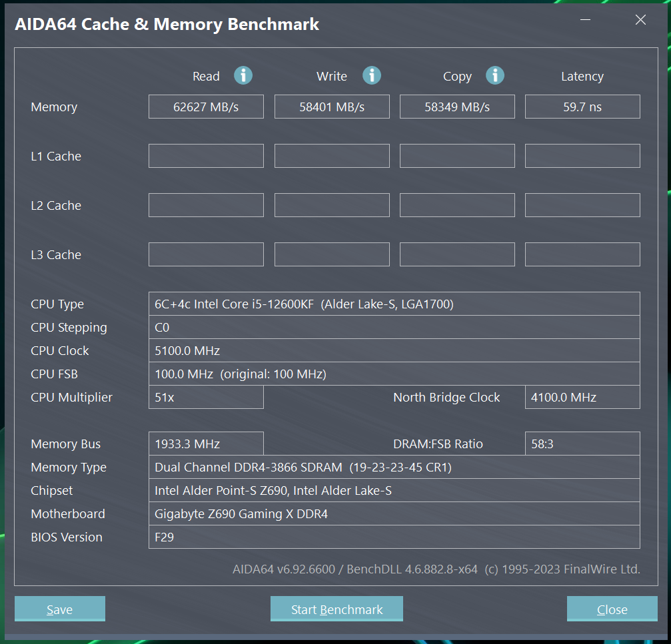Viewport: 671px width, 644px height.
Task: Select Memory Write value 58401 MB/s
Action: pos(332,107)
